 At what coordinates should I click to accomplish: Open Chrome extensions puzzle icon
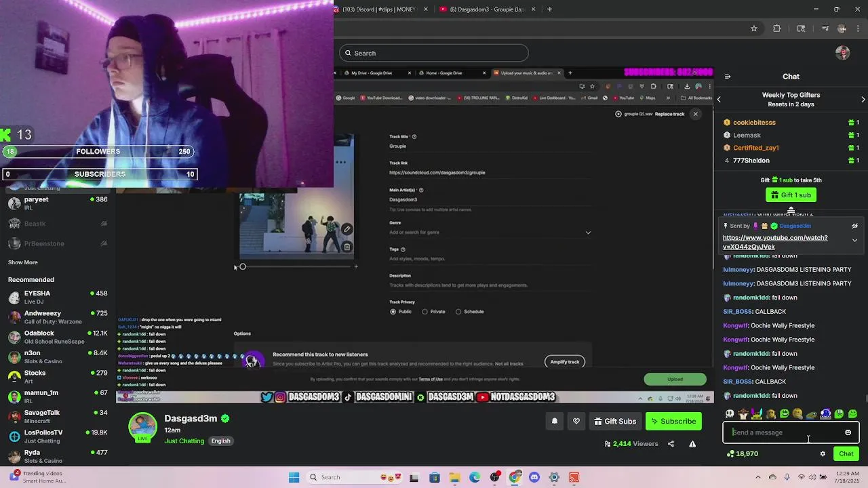click(777, 28)
